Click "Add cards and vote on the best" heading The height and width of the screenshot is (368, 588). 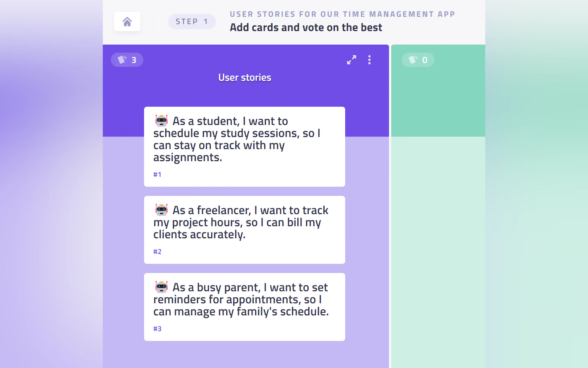(306, 28)
